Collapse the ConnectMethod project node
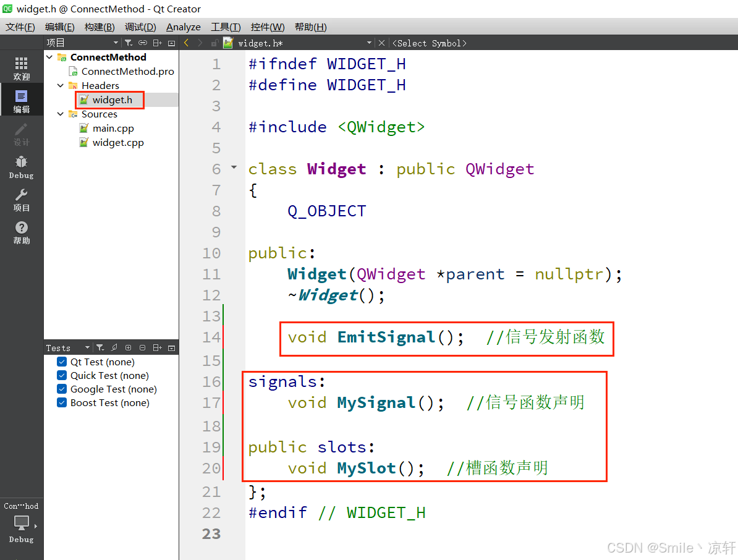The image size is (738, 560). [x=49, y=57]
